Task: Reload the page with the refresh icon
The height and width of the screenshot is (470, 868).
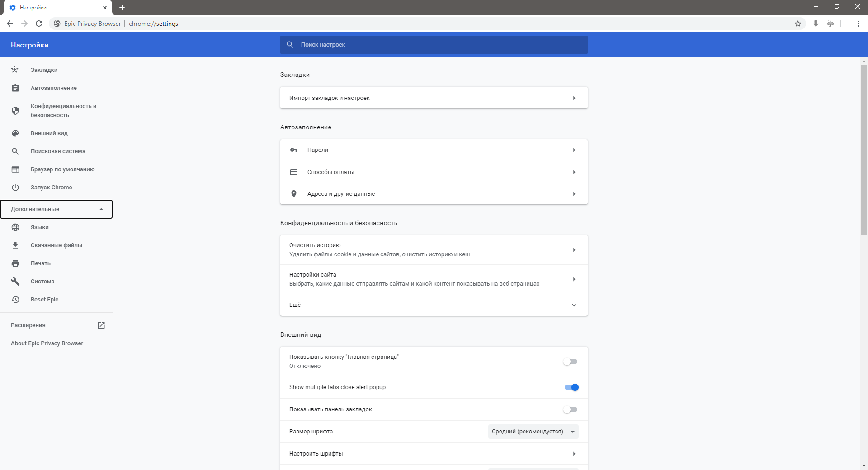Action: click(39, 23)
